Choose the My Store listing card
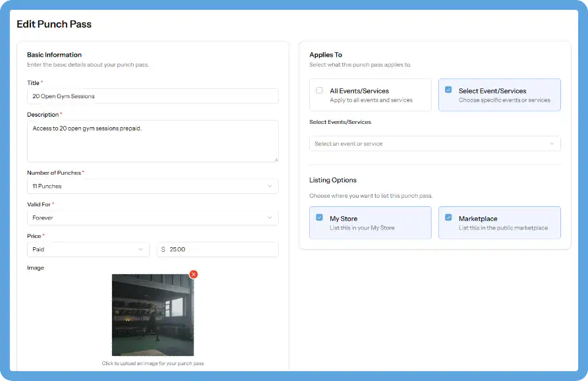The image size is (588, 381). (370, 222)
